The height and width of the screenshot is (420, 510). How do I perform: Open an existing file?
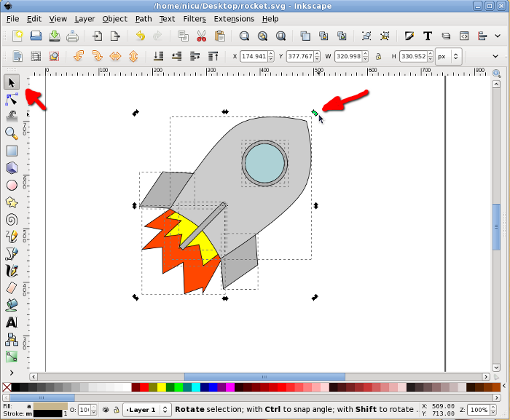[36, 36]
